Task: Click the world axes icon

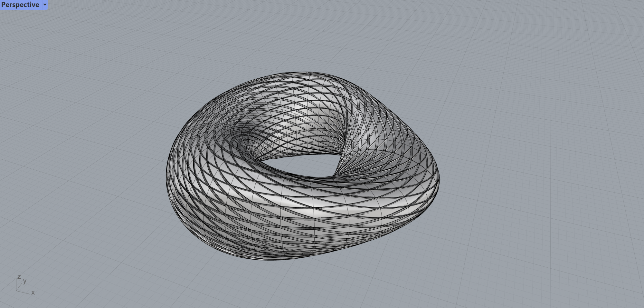Action: (25, 285)
